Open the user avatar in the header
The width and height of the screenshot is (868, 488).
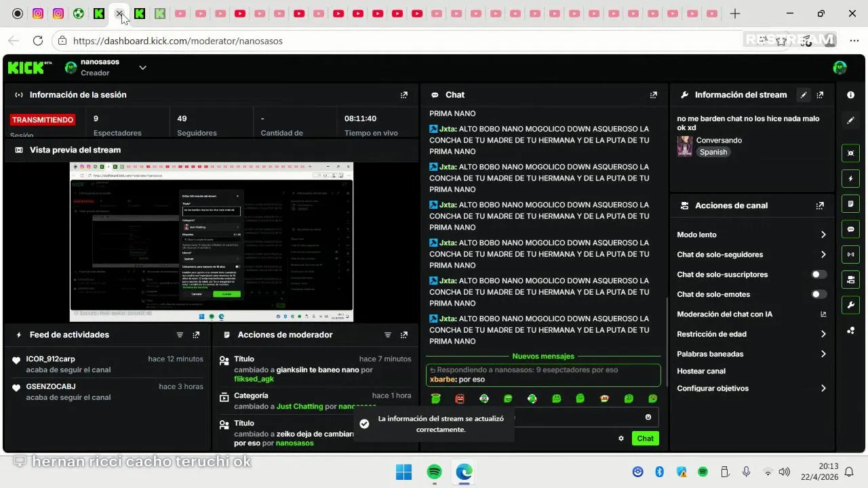pyautogui.click(x=840, y=67)
